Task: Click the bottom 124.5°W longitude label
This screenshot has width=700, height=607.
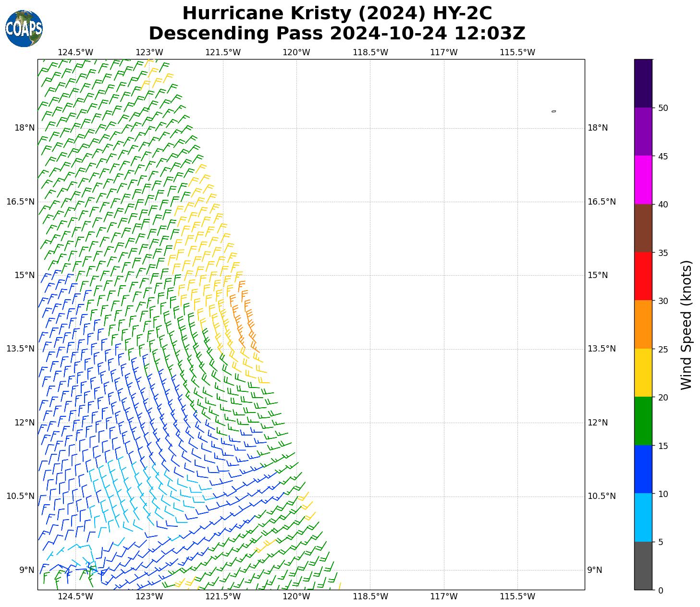Action: pos(75,596)
